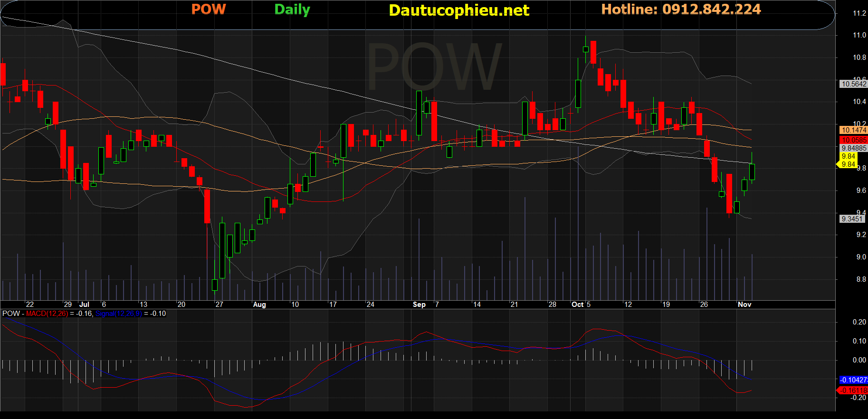Click the -0.20 MACD axis value
The width and height of the screenshot is (868, 419).
point(858,398)
